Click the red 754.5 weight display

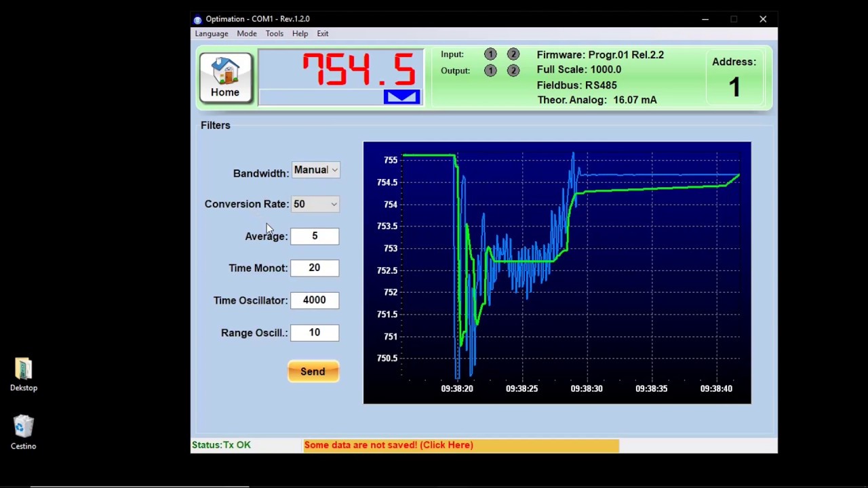[359, 69]
